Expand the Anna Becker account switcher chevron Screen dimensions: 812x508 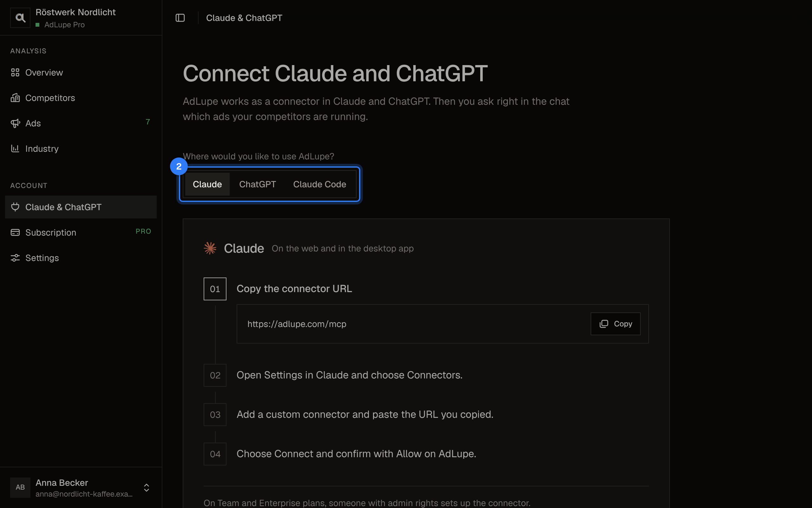click(x=146, y=487)
